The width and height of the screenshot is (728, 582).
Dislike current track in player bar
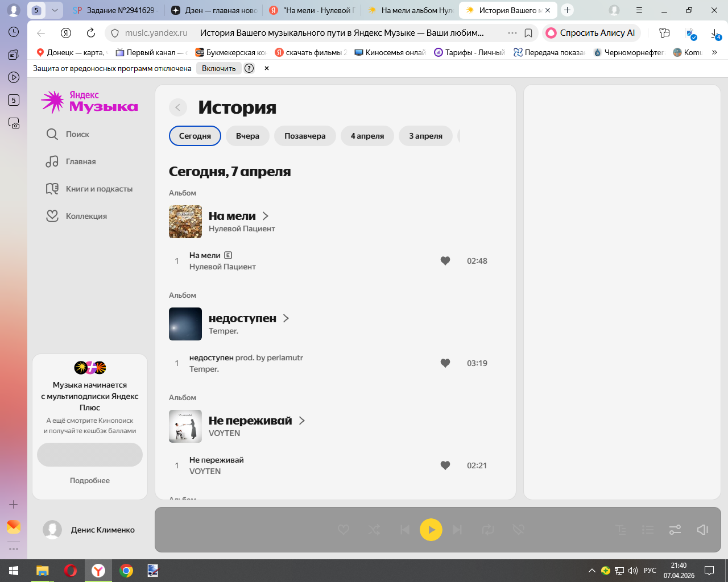pyautogui.click(x=518, y=530)
